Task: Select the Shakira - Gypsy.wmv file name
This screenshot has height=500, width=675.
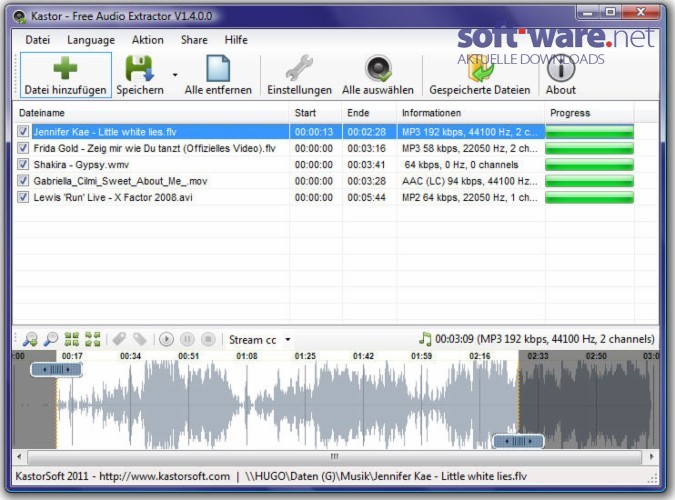Action: pos(81,165)
